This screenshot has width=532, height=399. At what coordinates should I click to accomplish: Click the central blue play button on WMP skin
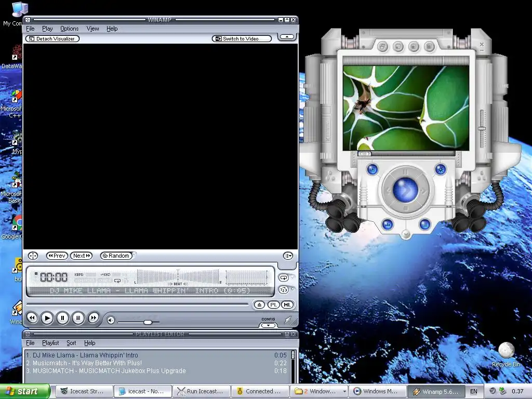pos(405,190)
